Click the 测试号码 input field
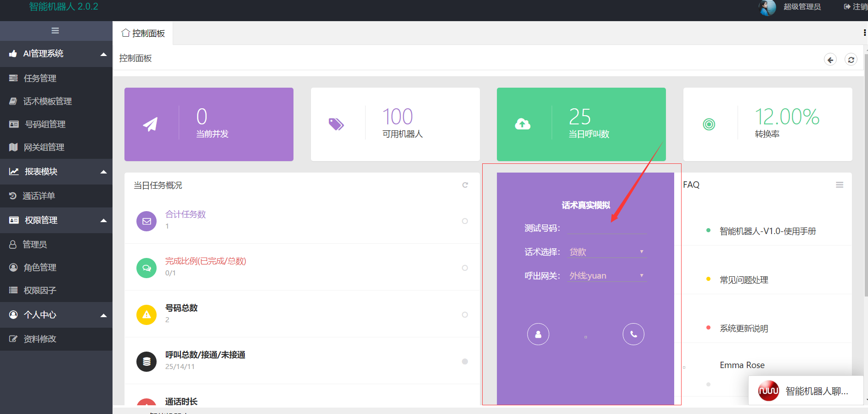868x414 pixels. click(x=606, y=228)
